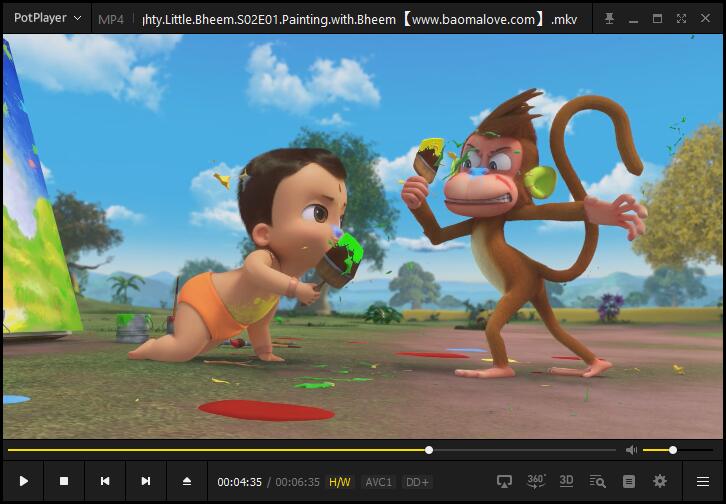Toggle H/W hardware acceleration indicator
Image resolution: width=726 pixels, height=504 pixels.
[x=340, y=482]
